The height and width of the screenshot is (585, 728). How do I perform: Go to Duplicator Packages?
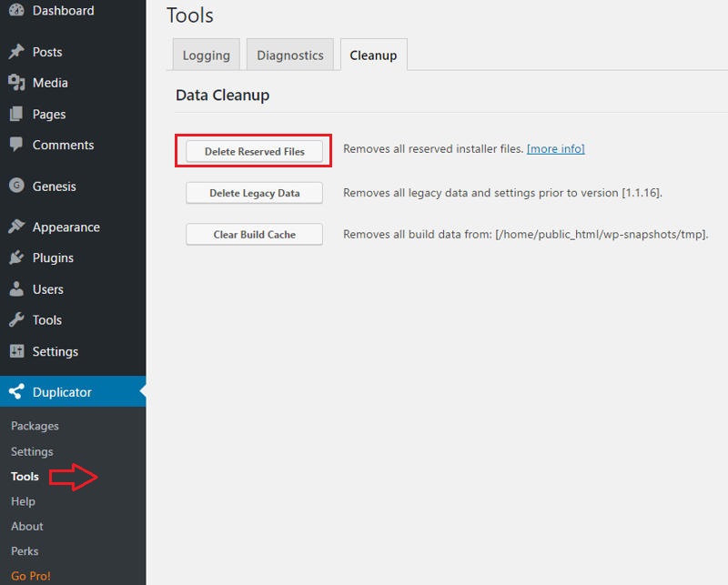pos(35,426)
